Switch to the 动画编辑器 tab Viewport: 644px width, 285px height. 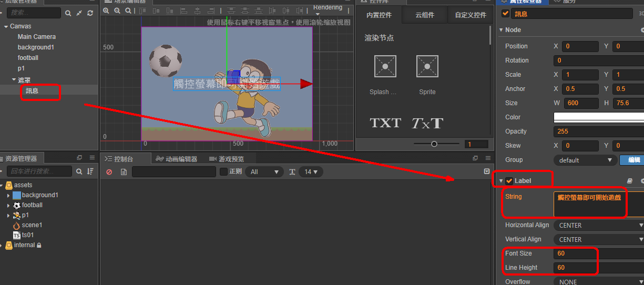pos(177,159)
